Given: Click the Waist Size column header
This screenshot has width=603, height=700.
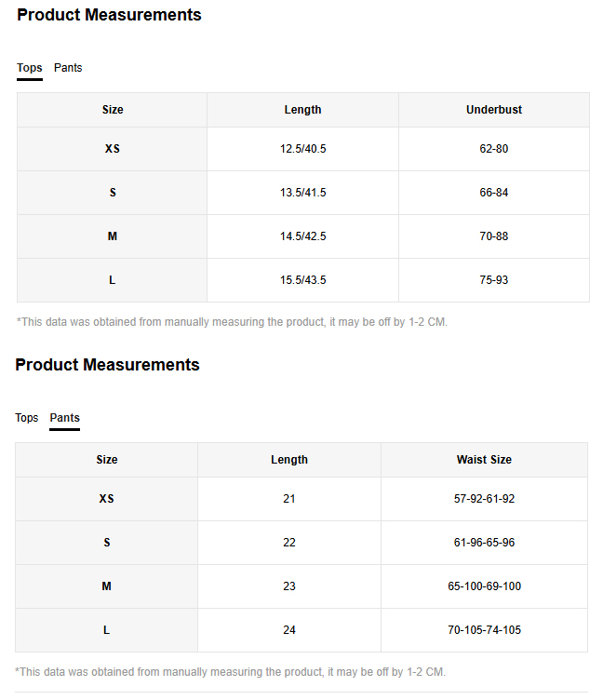Looking at the screenshot, I should tap(484, 460).
